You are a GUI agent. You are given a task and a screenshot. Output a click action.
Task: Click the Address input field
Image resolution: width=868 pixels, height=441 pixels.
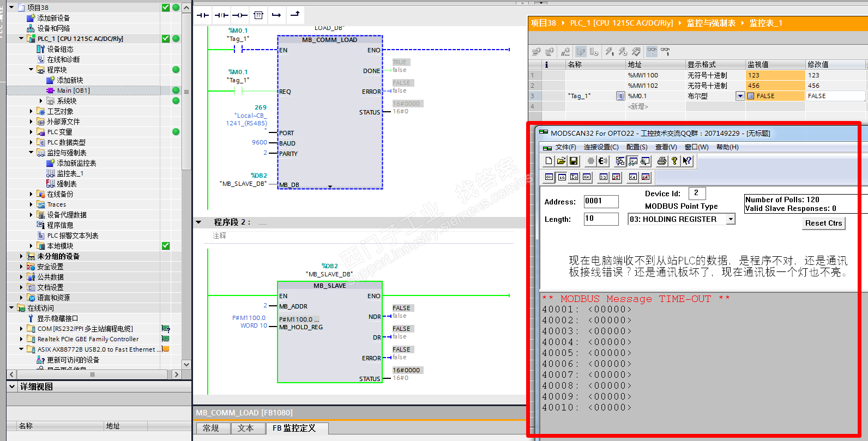click(x=601, y=202)
